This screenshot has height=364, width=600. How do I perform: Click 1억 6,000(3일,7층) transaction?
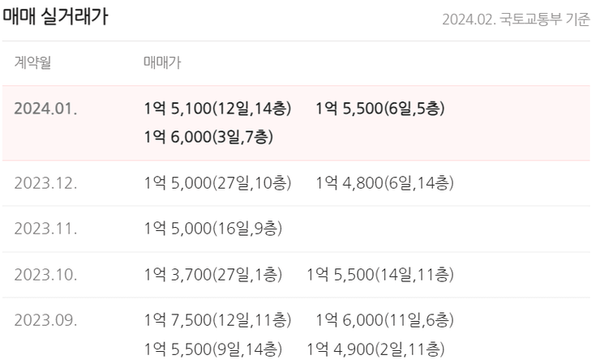pyautogui.click(x=208, y=137)
